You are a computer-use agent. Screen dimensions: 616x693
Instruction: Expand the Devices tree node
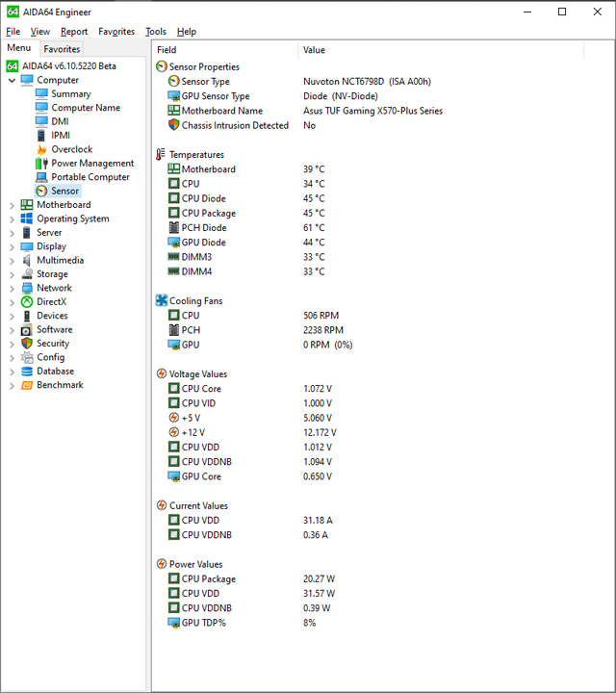point(12,316)
